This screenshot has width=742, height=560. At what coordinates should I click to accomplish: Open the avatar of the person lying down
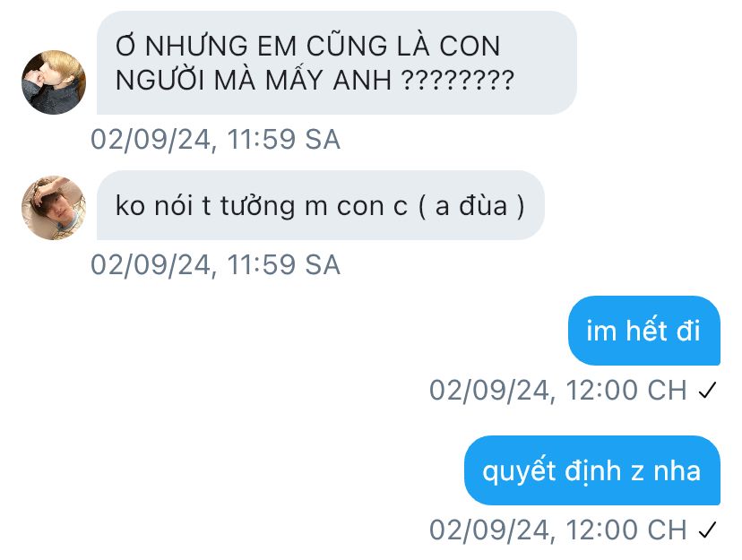(54, 208)
